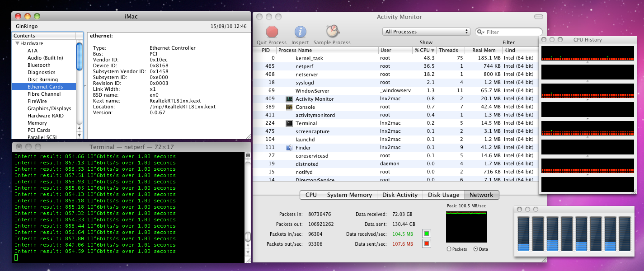Select the Packets radio button

[x=449, y=249]
